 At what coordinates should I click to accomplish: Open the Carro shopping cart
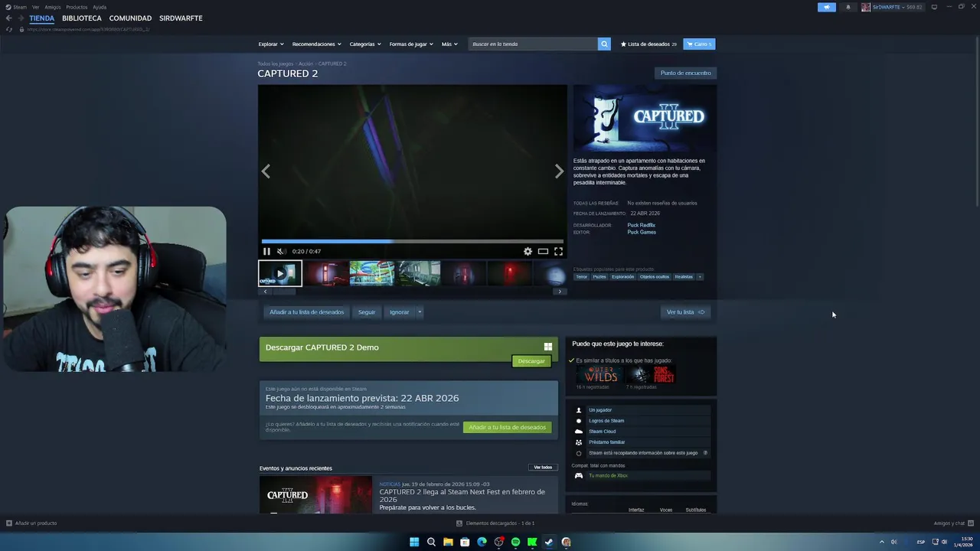click(699, 44)
